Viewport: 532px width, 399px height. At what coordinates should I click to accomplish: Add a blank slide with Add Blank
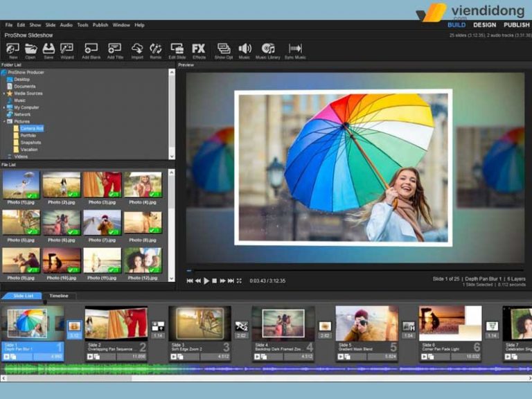click(91, 51)
